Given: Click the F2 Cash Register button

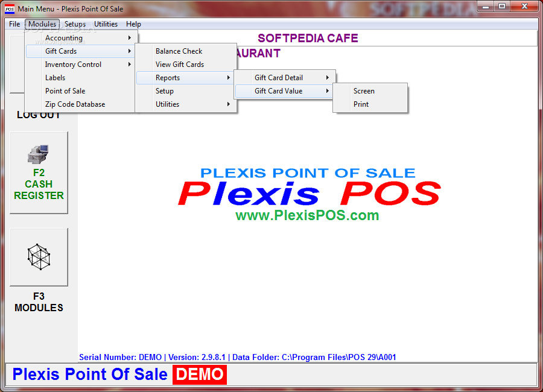Looking at the screenshot, I should point(39,172).
